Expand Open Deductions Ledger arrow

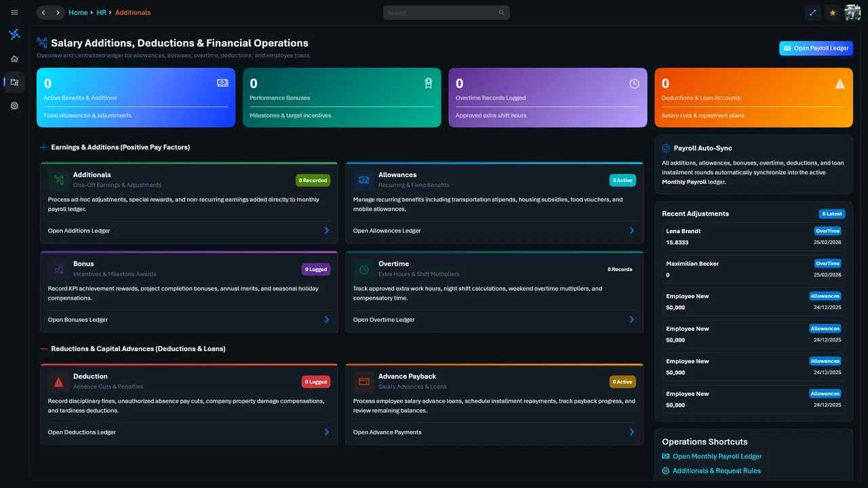(327, 432)
